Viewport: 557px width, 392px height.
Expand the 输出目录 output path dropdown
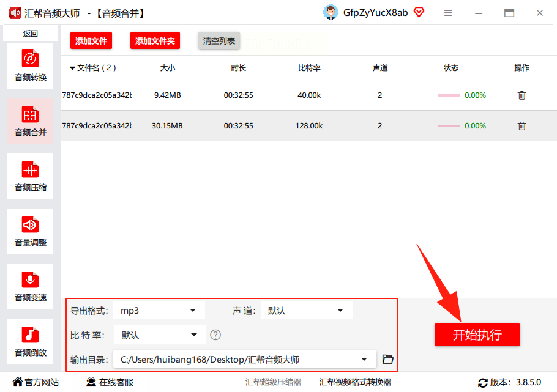[245, 360]
